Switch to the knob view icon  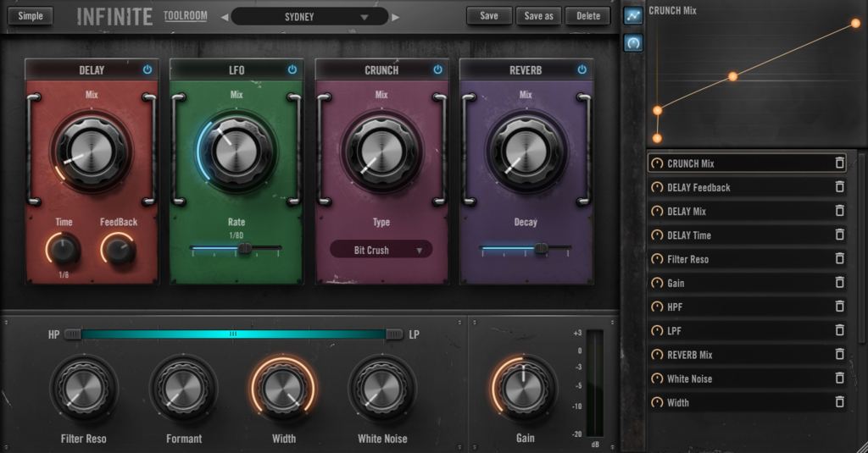(633, 42)
